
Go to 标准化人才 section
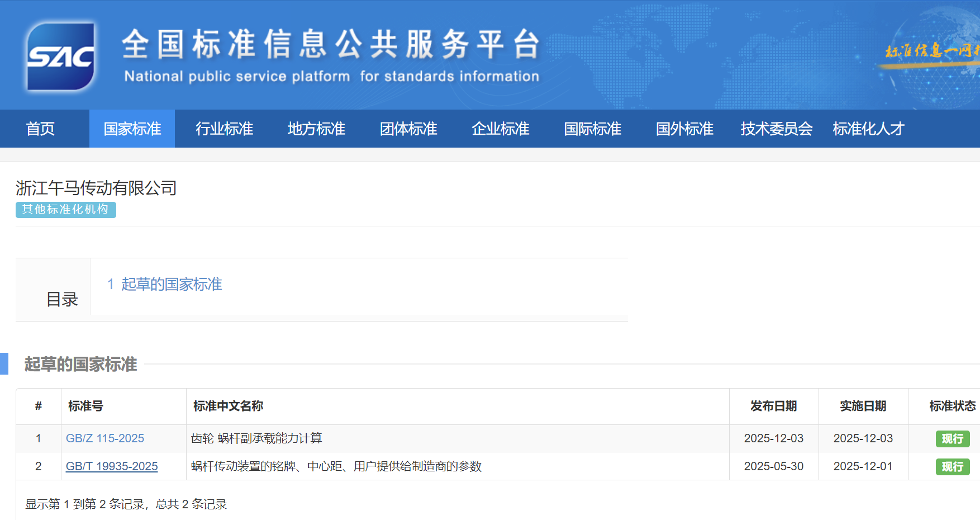tap(868, 129)
